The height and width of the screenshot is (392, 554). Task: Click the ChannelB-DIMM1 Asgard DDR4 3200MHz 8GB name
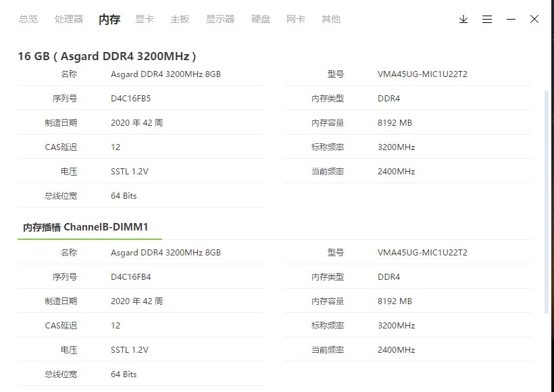pyautogui.click(x=166, y=253)
